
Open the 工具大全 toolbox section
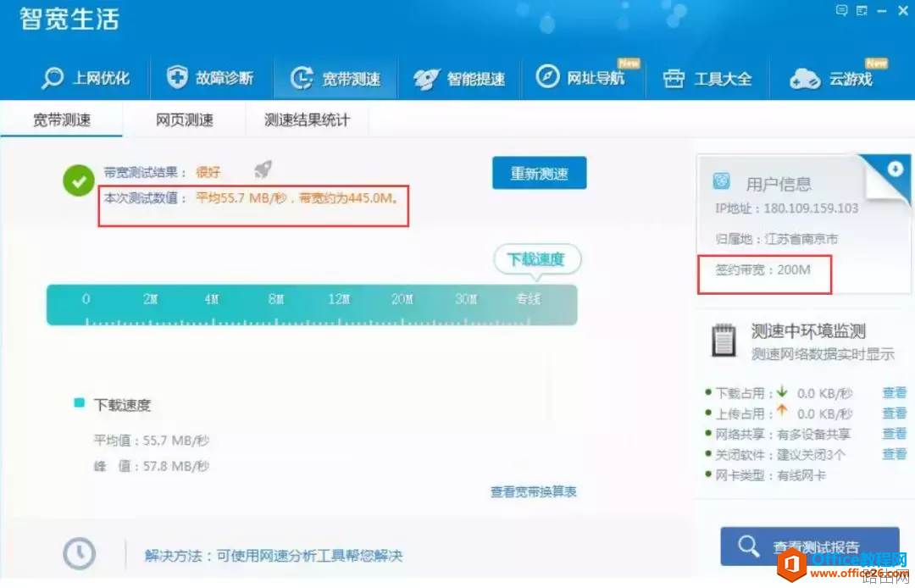click(x=707, y=79)
